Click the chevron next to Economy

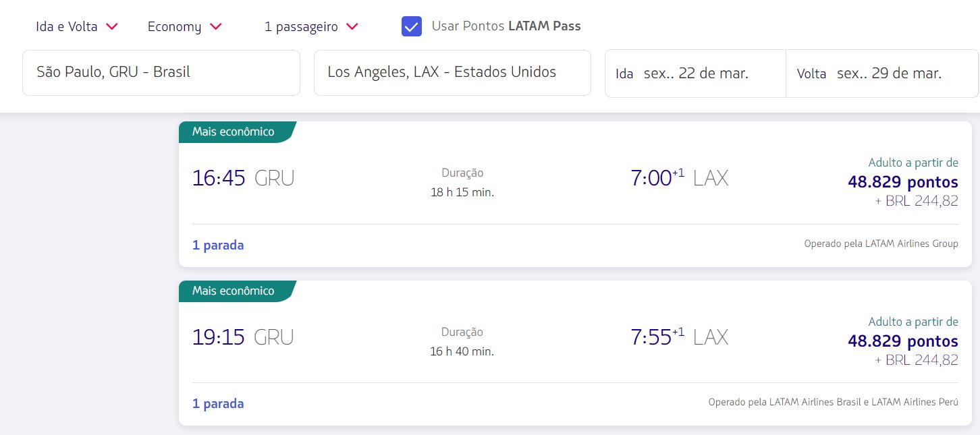[215, 27]
